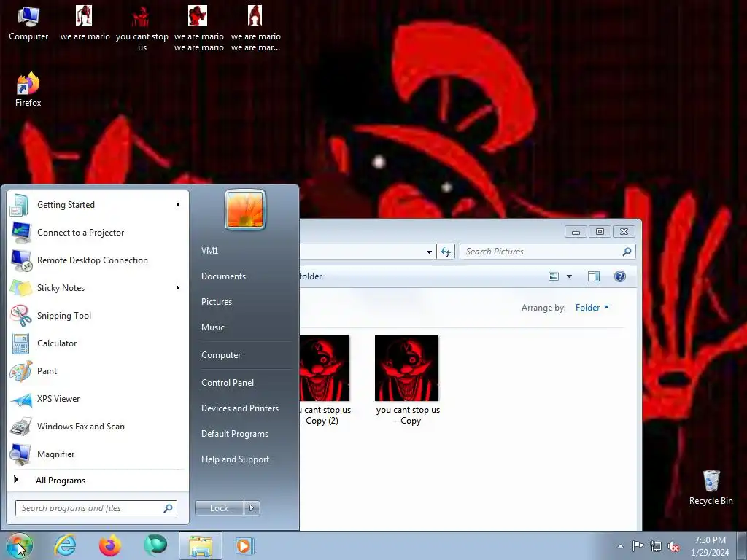
Task: Expand the Getting Started submenu arrow
Action: pyautogui.click(x=178, y=205)
